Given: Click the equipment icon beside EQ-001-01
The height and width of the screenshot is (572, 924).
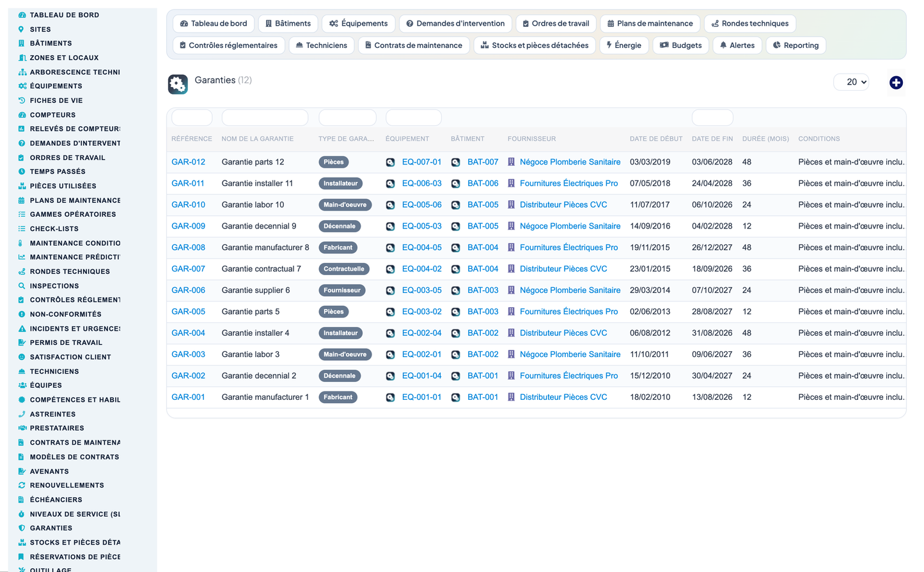Looking at the screenshot, I should (x=390, y=397).
